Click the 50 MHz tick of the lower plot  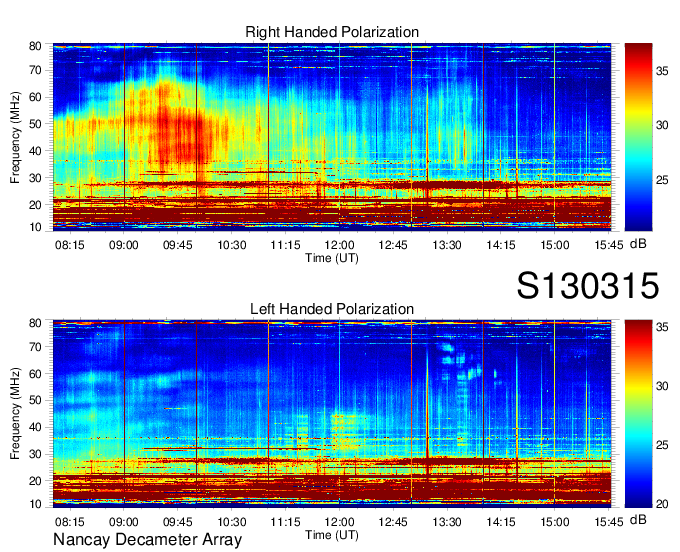point(35,400)
